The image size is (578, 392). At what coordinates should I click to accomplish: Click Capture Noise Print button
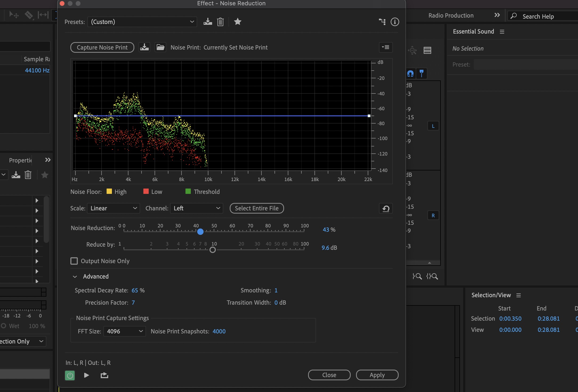(102, 47)
